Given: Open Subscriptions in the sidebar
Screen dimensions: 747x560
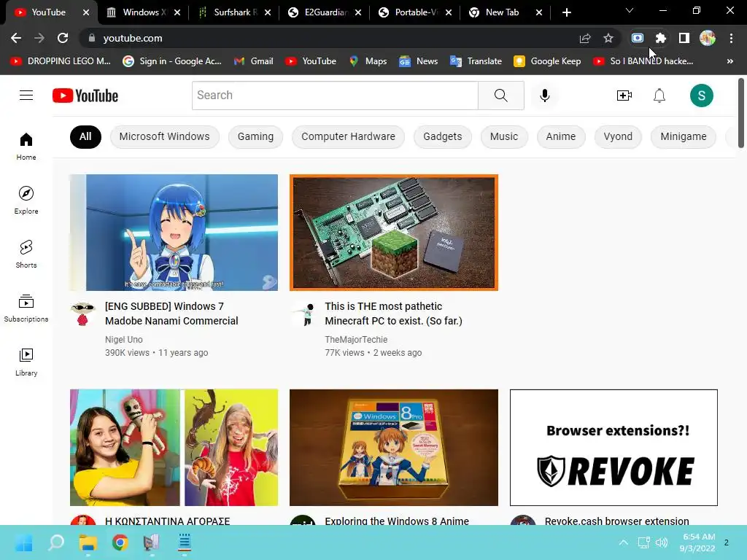Looking at the screenshot, I should coord(26,308).
